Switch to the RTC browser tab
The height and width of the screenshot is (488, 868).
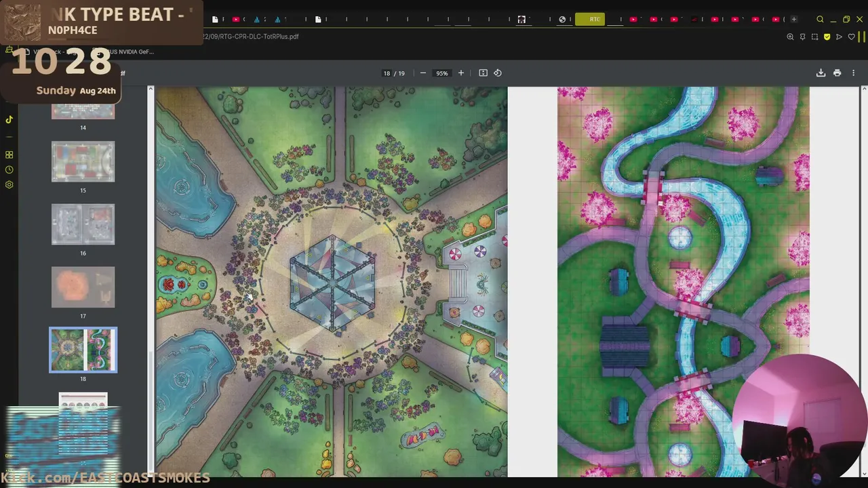(589, 19)
